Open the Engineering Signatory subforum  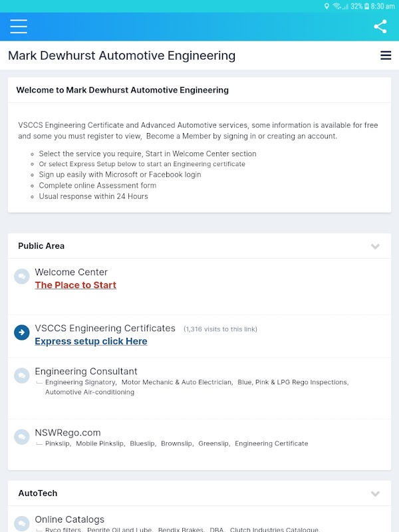[x=80, y=382]
